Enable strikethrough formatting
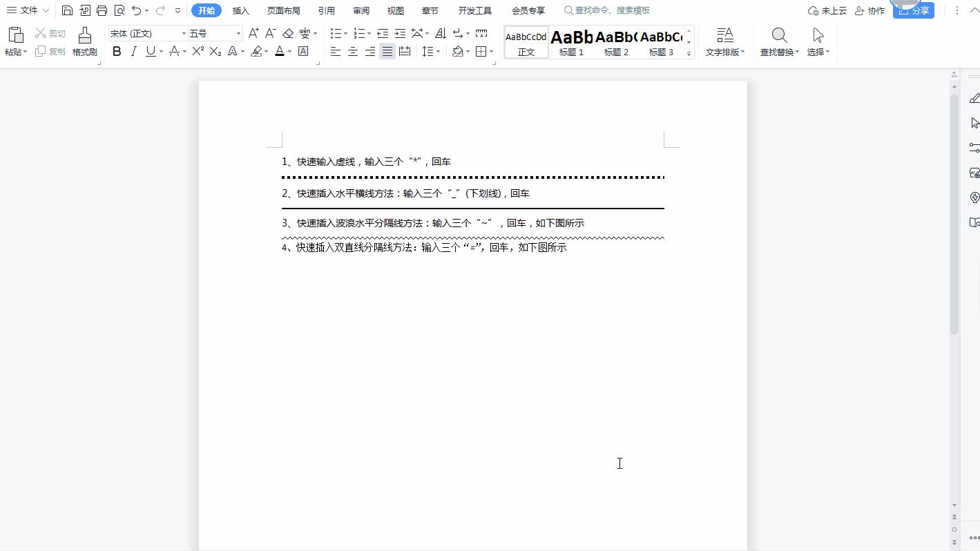980x551 pixels. (174, 51)
